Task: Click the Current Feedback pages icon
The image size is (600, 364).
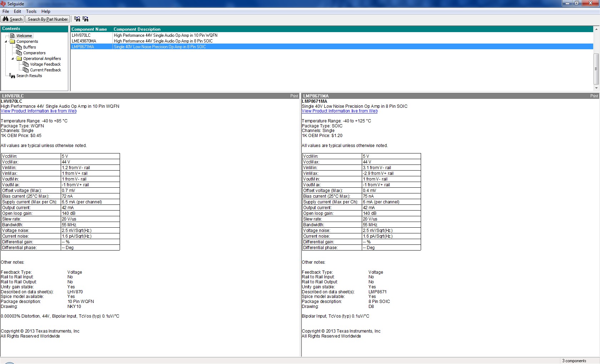Action: point(26,70)
